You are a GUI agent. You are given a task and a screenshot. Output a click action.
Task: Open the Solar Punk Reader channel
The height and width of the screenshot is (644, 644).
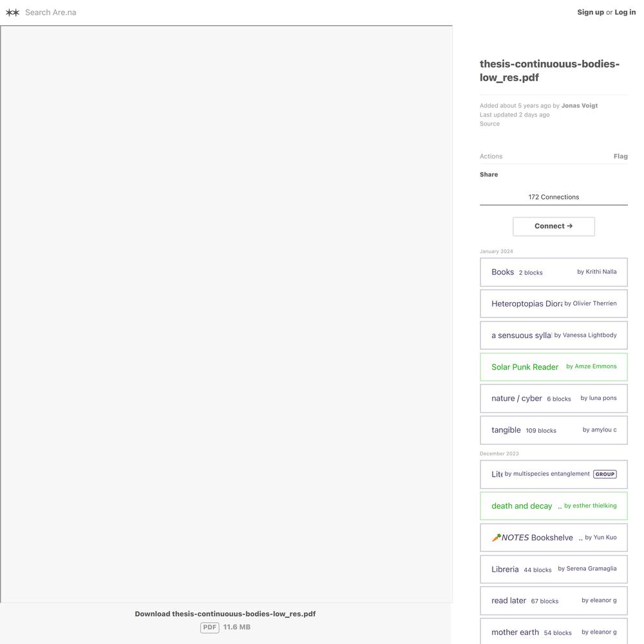tap(553, 367)
